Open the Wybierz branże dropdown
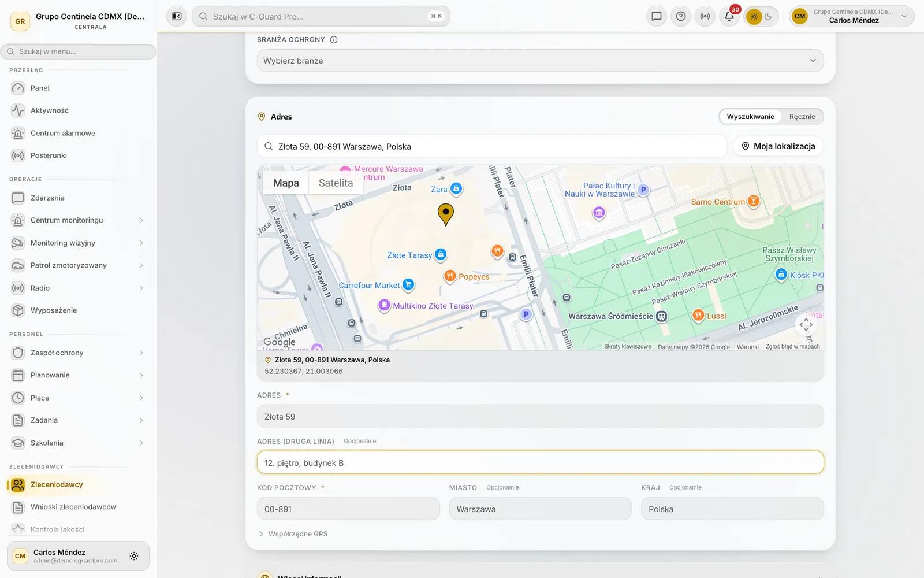This screenshot has width=924, height=578. click(540, 61)
